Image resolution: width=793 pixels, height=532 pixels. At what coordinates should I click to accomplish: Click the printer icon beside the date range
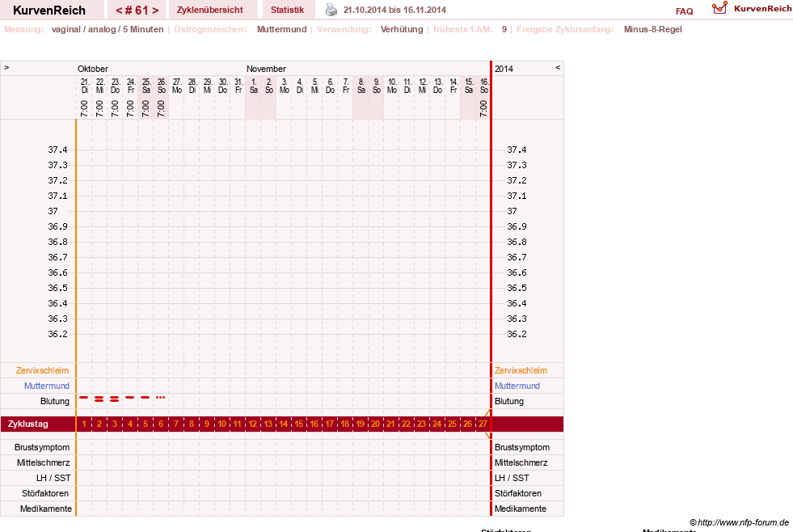[x=331, y=10]
